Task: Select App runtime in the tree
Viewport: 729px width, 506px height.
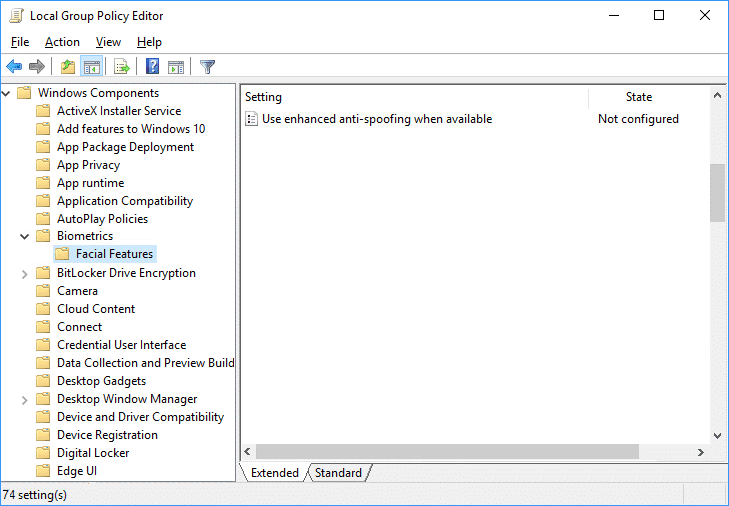Action: point(91,183)
